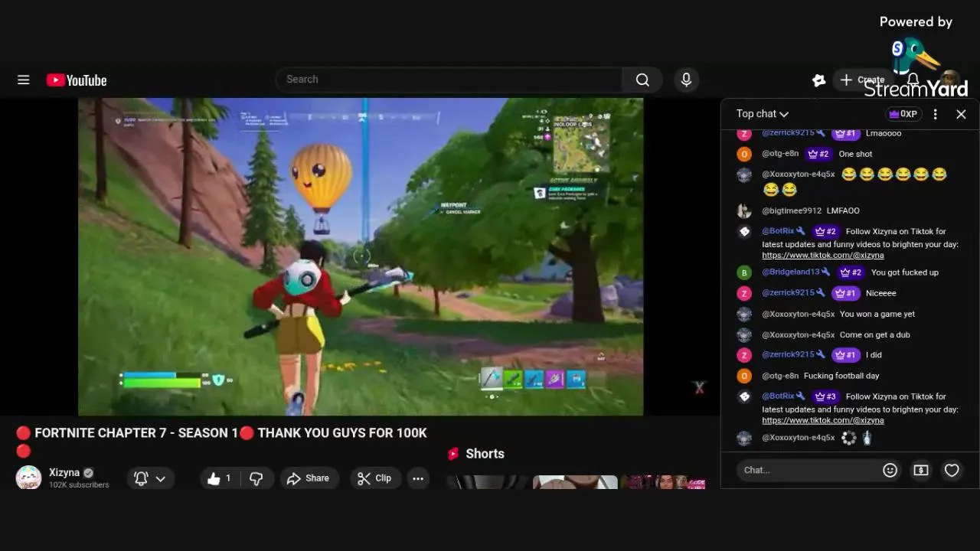Click the Create button
Screen dimensions: 980x551
[x=862, y=80]
